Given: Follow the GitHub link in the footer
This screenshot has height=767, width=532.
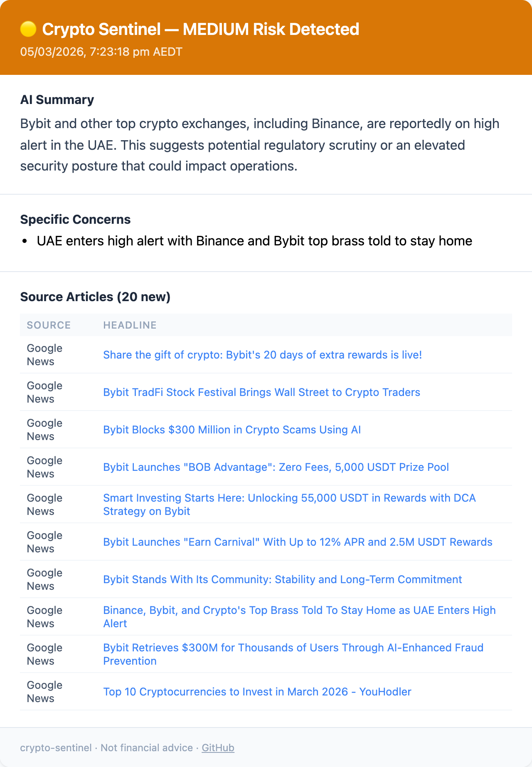Looking at the screenshot, I should tap(218, 748).
